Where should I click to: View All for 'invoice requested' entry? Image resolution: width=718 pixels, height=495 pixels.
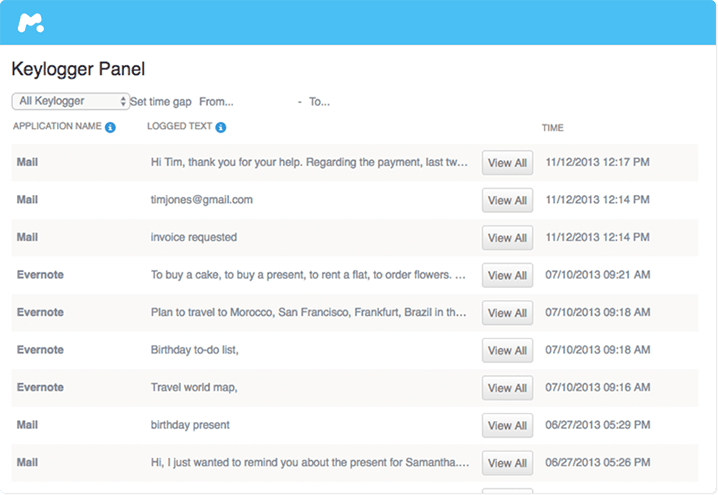507,238
